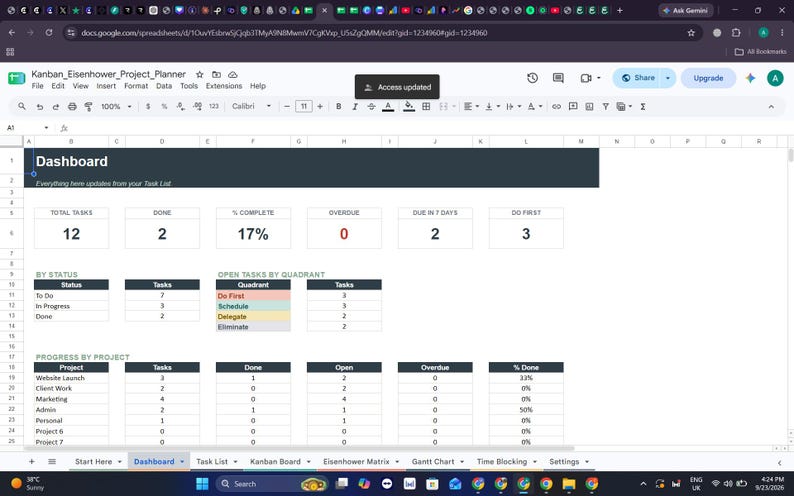Open the fill color picker
This screenshot has width=794, height=496.
409,106
